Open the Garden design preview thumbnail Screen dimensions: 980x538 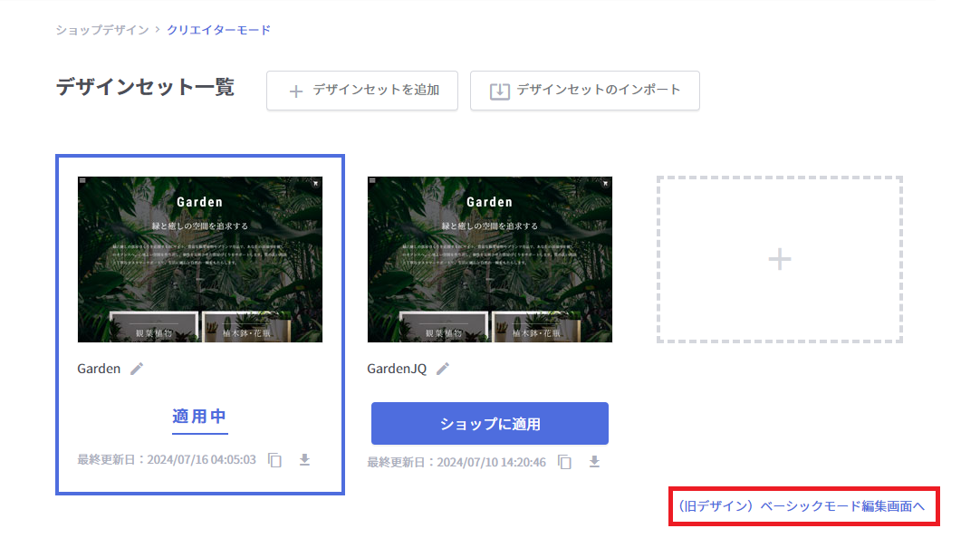[200, 259]
